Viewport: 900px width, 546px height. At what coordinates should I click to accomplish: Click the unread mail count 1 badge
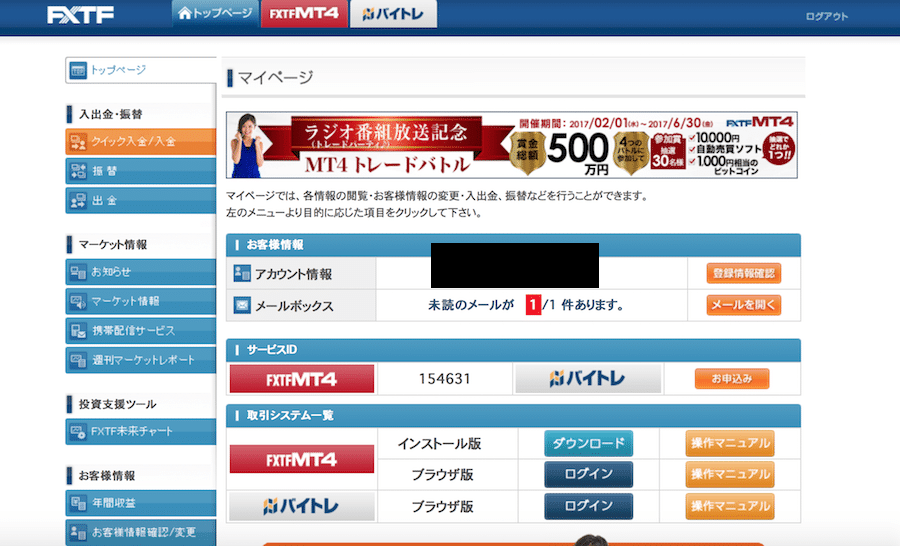tap(533, 305)
